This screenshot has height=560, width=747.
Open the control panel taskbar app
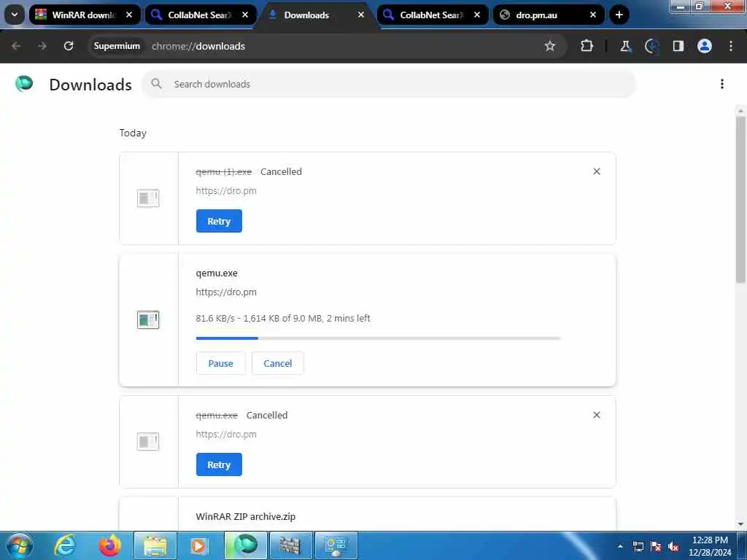click(336, 545)
